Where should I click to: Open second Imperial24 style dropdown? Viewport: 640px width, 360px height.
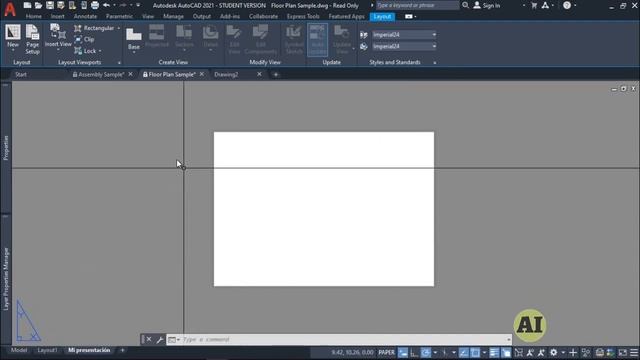[x=404, y=47]
